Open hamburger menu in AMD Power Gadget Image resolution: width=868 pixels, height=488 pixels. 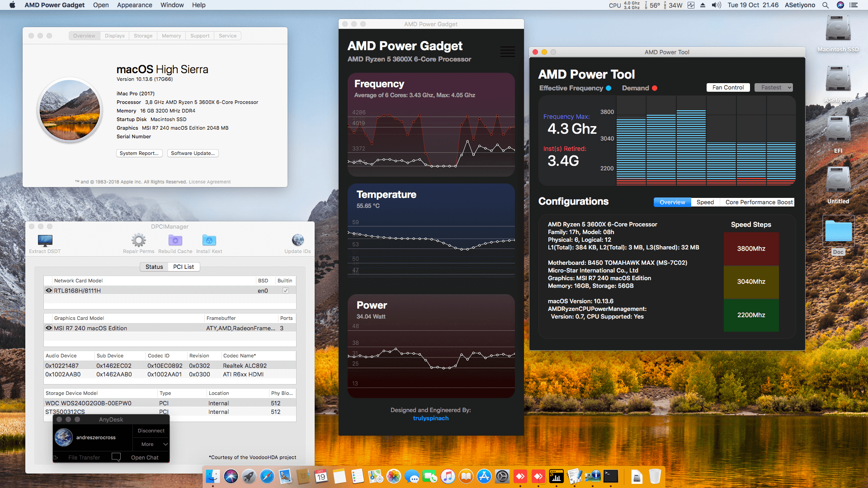click(507, 52)
